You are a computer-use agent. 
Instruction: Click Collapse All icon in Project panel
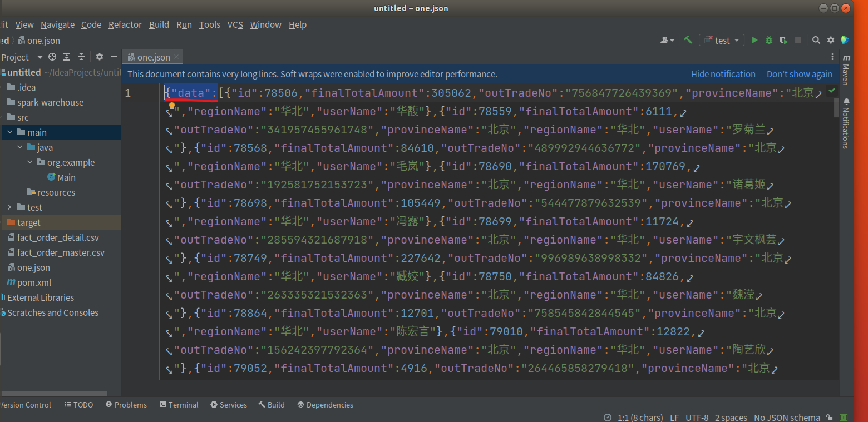81,57
